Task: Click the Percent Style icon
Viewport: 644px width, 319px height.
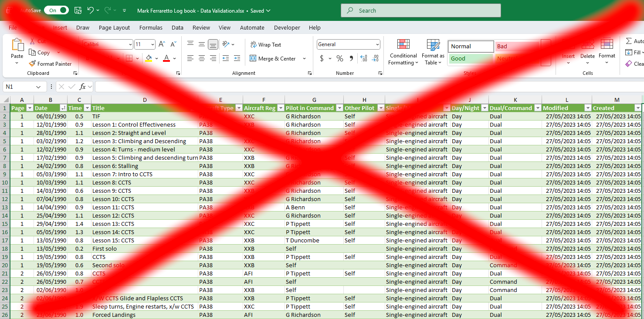Action: pyautogui.click(x=340, y=58)
